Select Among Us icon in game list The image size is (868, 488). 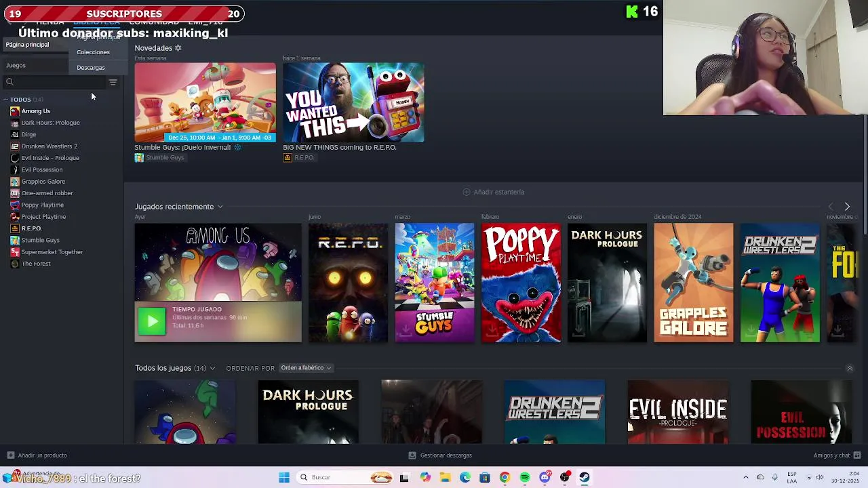click(15, 111)
